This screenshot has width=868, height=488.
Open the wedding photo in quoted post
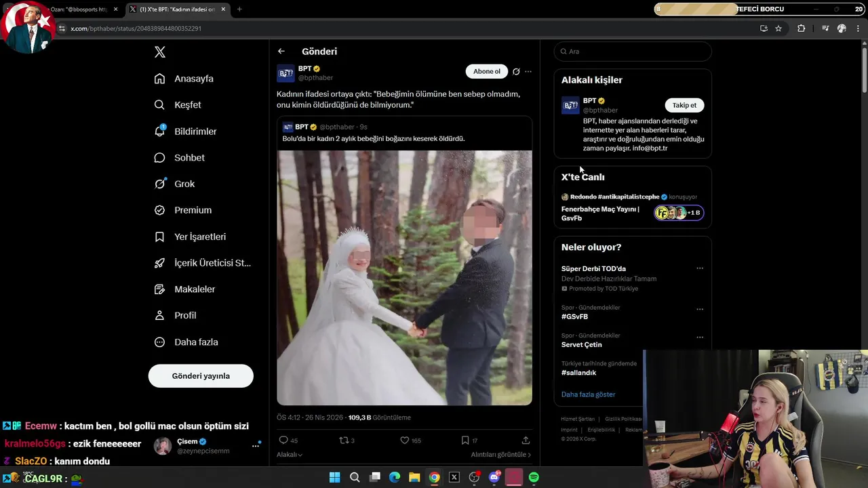(x=404, y=278)
